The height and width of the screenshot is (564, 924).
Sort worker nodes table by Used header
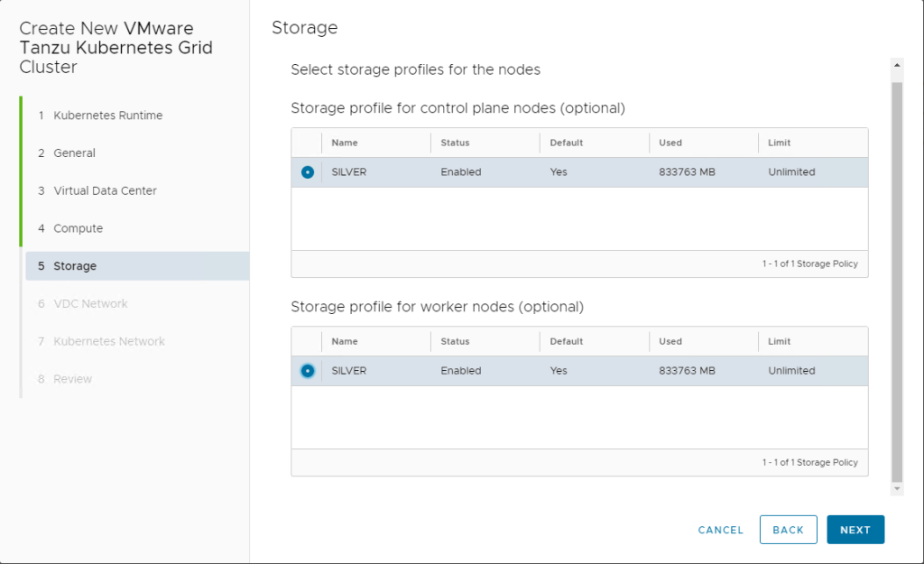pyautogui.click(x=670, y=341)
